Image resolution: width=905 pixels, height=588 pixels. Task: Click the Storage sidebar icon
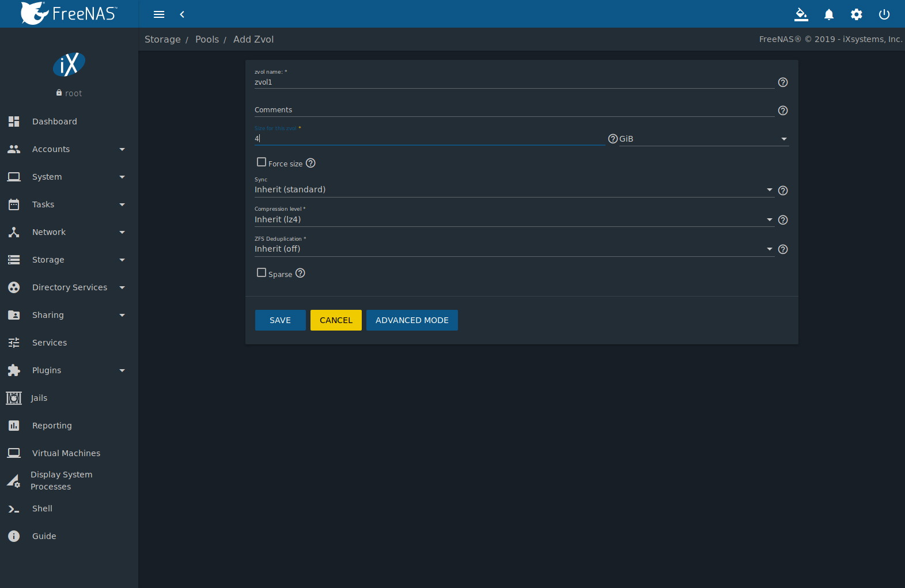click(x=14, y=260)
